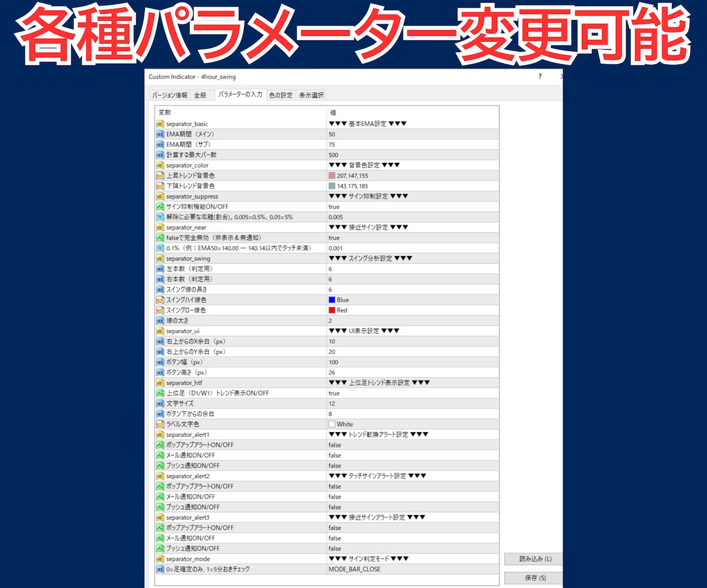The width and height of the screenshot is (707, 588).
Task: Click the integer icon for 右本数（判定用）
Action: click(x=160, y=279)
